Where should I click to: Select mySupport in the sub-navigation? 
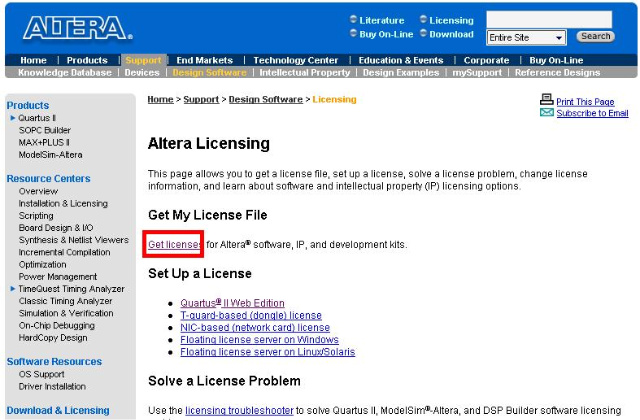click(477, 72)
